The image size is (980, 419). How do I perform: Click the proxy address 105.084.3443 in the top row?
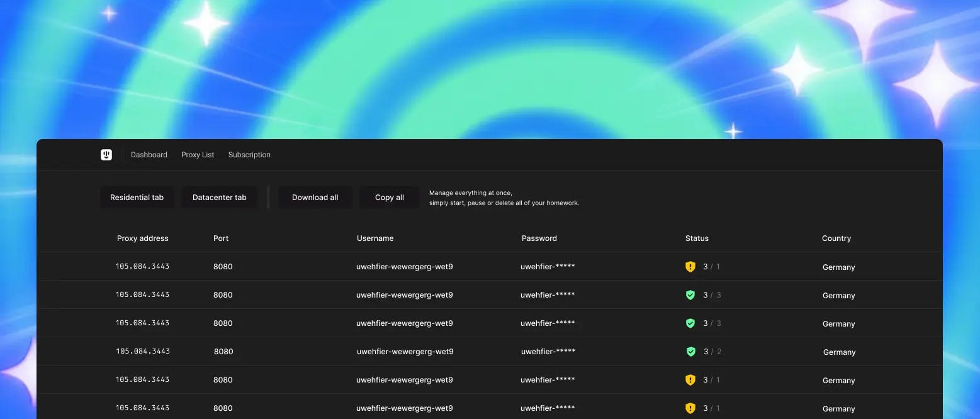[x=143, y=266]
